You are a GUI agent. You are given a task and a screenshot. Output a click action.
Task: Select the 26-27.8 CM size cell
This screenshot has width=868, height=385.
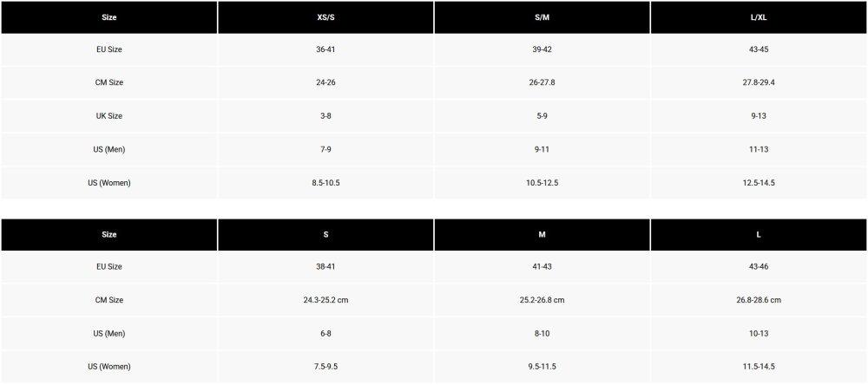click(x=542, y=83)
